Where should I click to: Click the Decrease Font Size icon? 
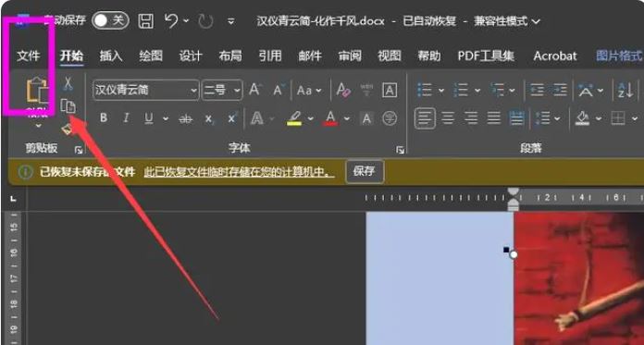(x=279, y=90)
